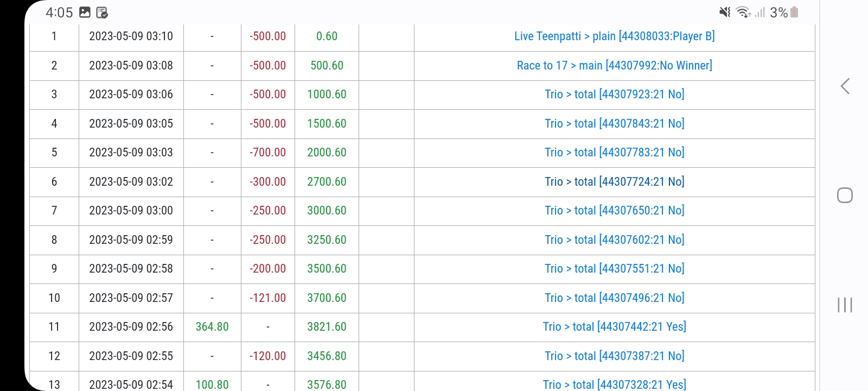Viewport: 868px width, 391px height.
Task: Open Trio total 44307650:21 No entry
Action: tap(614, 211)
